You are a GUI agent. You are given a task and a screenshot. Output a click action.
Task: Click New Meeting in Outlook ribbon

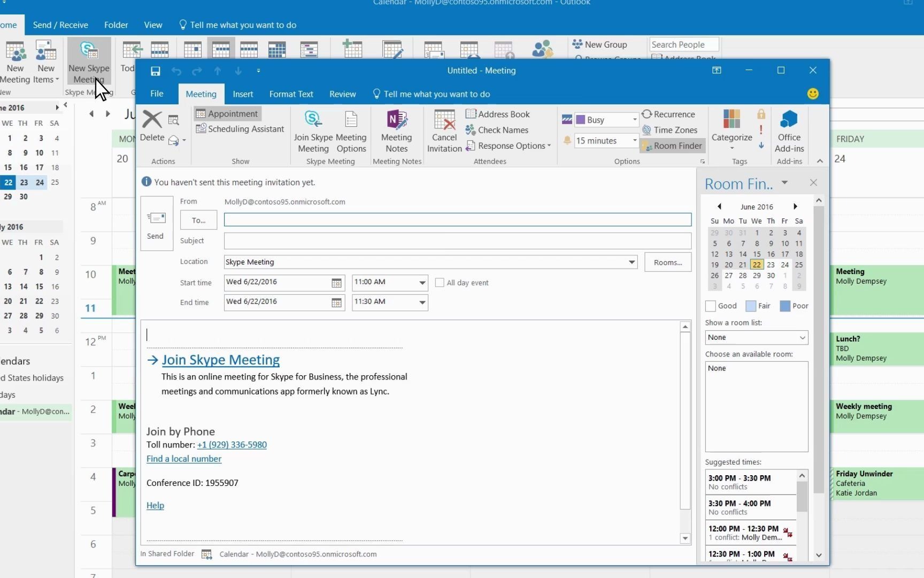[16, 62]
